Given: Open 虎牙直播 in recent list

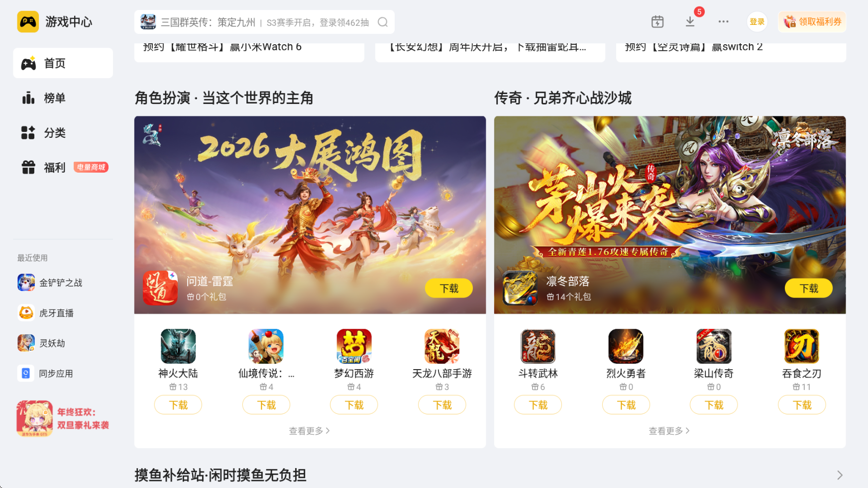Looking at the screenshot, I should click(46, 313).
